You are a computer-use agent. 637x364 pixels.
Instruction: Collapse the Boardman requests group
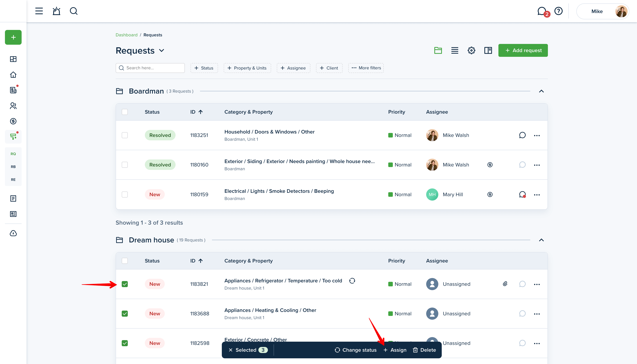pos(541,91)
